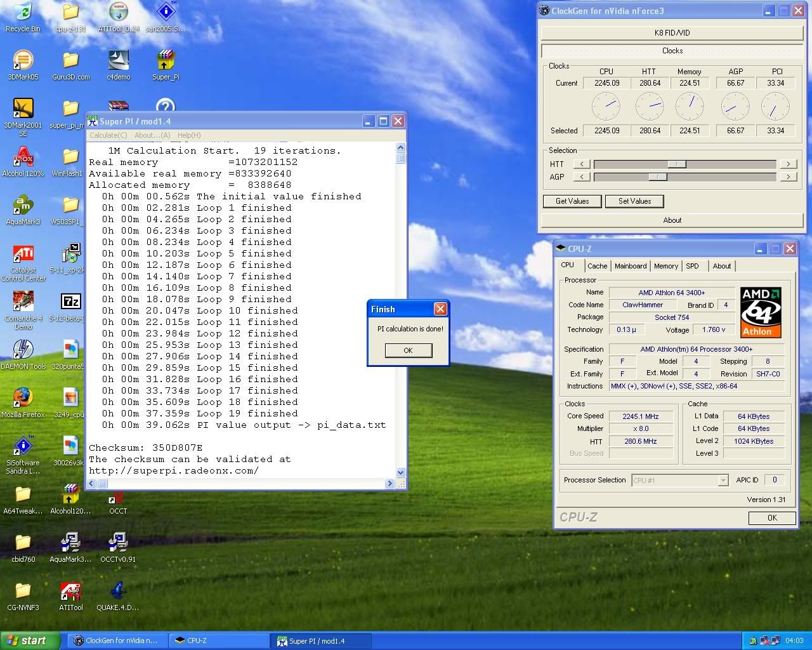
Task: Click the AMD Athlon 64 logo
Action: (x=761, y=312)
